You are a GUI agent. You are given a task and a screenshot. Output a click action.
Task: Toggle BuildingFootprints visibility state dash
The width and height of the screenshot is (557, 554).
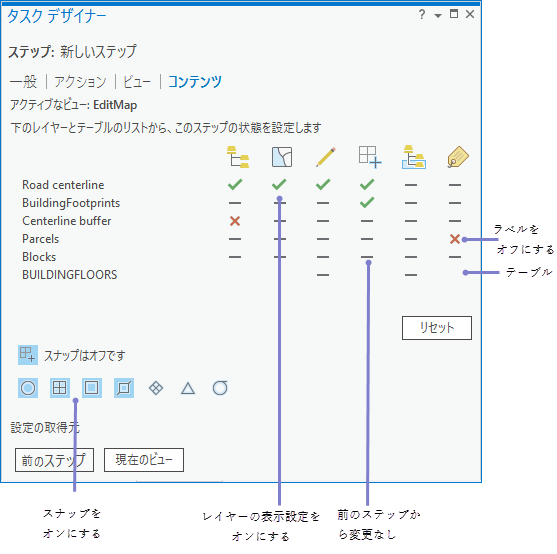point(235,203)
